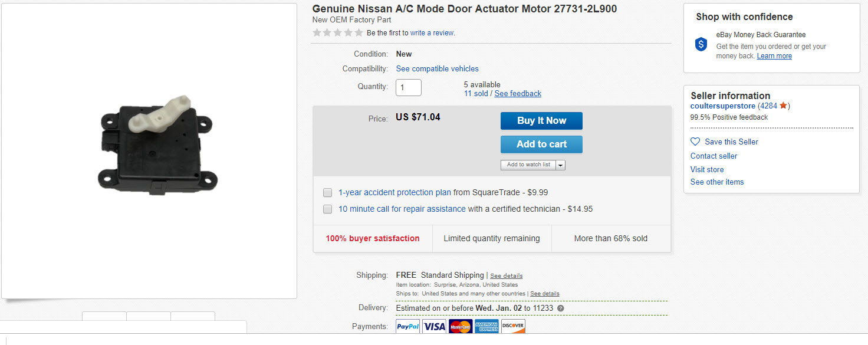Click the Visit store link
Viewport: 868px width, 345px height.
pos(707,169)
